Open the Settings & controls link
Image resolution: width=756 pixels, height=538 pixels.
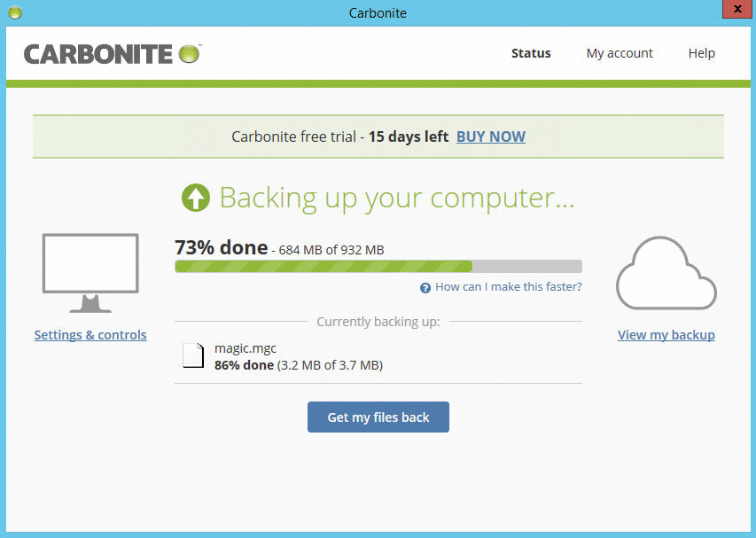click(x=90, y=334)
